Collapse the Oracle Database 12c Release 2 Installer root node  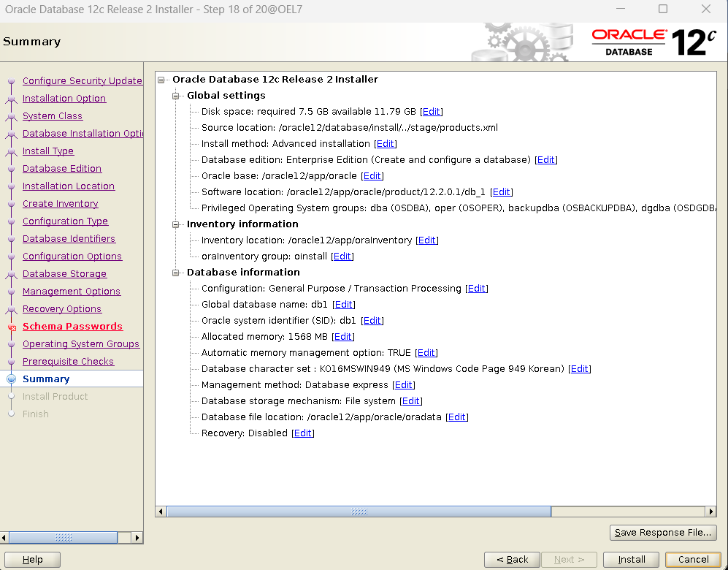pos(161,80)
